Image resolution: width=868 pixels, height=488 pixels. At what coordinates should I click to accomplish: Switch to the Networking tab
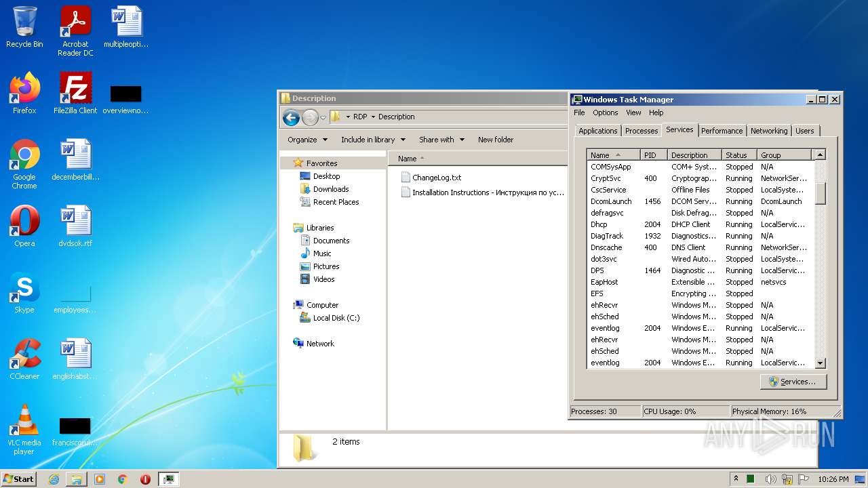coord(769,131)
